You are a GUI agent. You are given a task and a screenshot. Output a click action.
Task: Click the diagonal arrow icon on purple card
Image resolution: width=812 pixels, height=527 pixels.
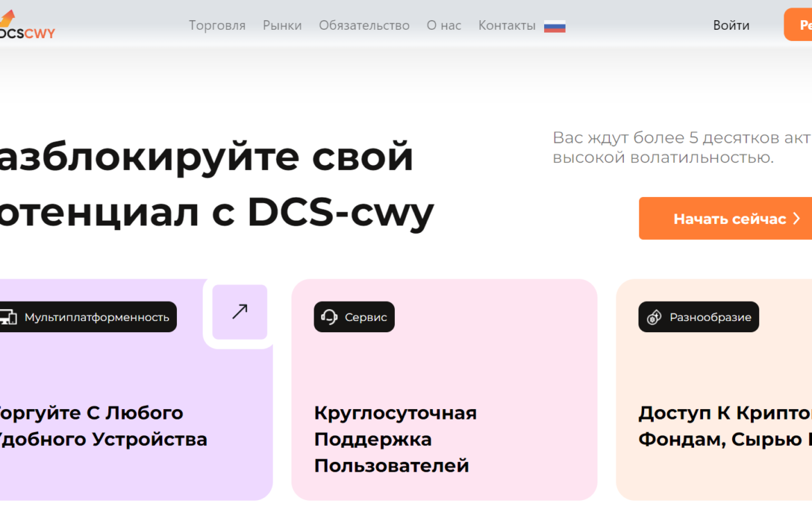click(239, 312)
